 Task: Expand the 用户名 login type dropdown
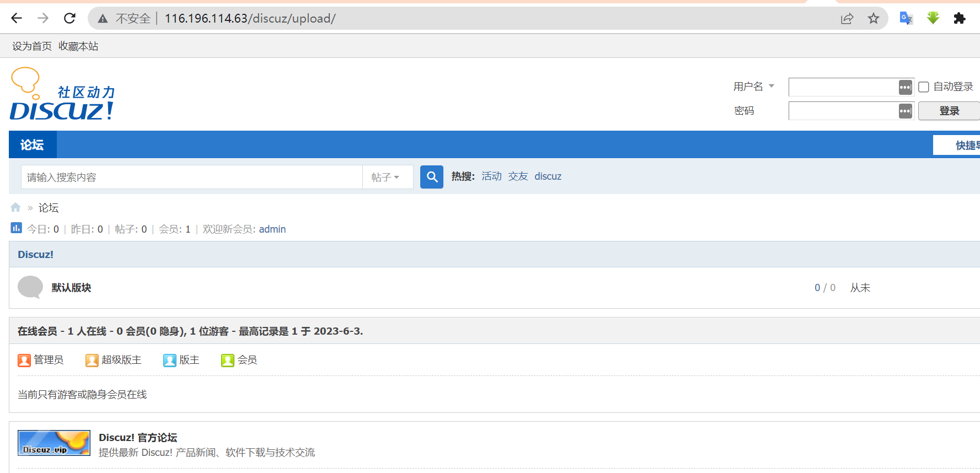pos(754,87)
